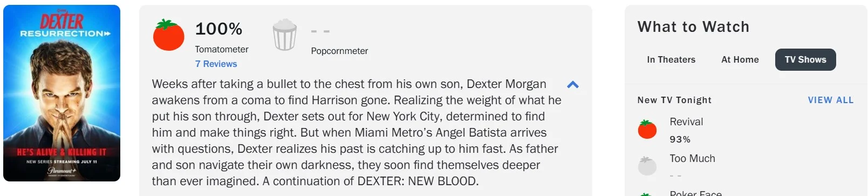The height and width of the screenshot is (196, 868).
Task: Click the gray Popcornmeter bucket icon
Action: (x=284, y=35)
